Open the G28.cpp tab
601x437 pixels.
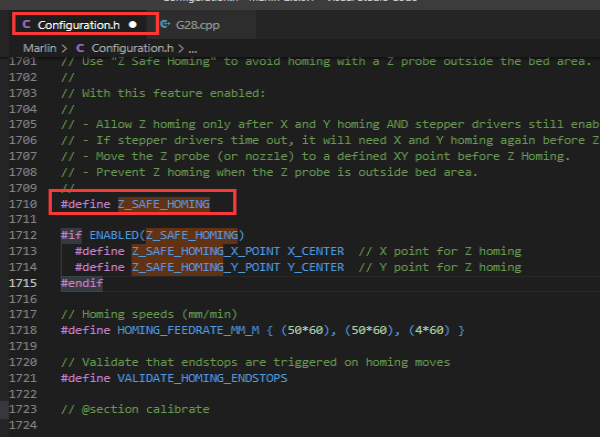click(x=197, y=25)
